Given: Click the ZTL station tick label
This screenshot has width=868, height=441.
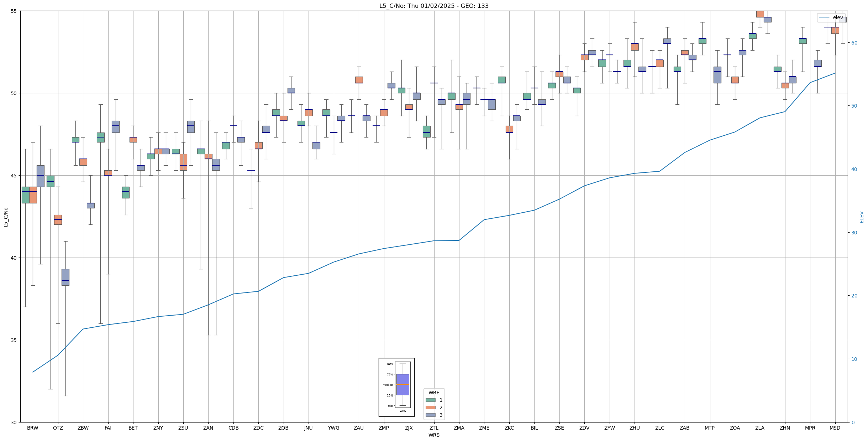Looking at the screenshot, I should tap(433, 428).
